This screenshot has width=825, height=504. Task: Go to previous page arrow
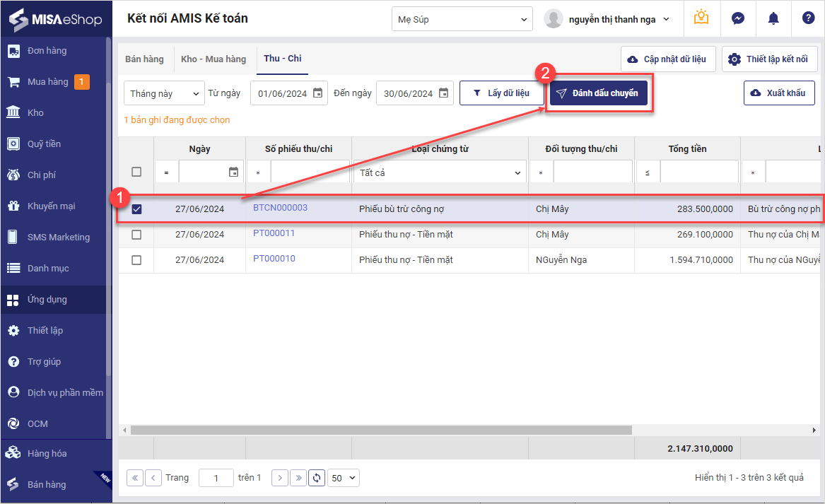[153, 478]
